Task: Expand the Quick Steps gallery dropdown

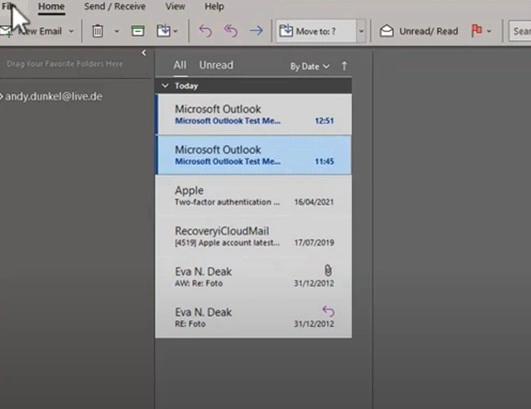Action: pyautogui.click(x=361, y=31)
